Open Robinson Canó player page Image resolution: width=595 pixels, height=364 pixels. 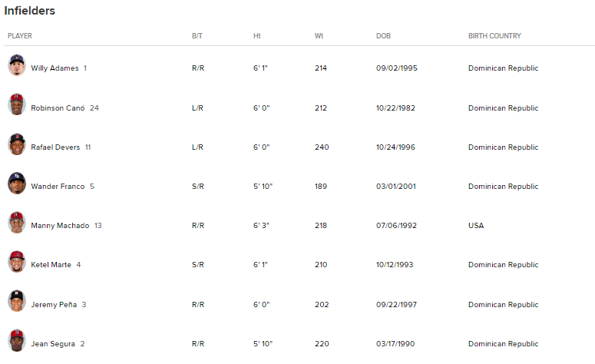click(x=58, y=108)
